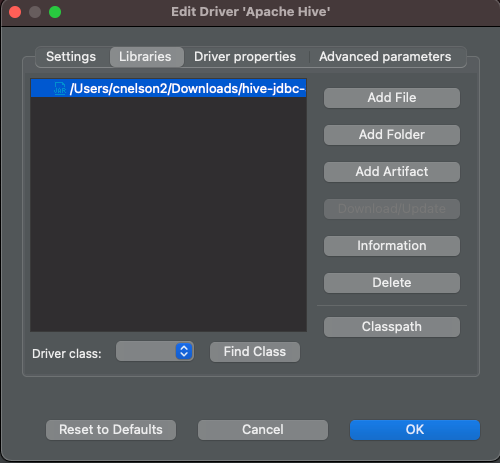Open the Driver properties tab
This screenshot has width=500, height=463.
coord(245,57)
